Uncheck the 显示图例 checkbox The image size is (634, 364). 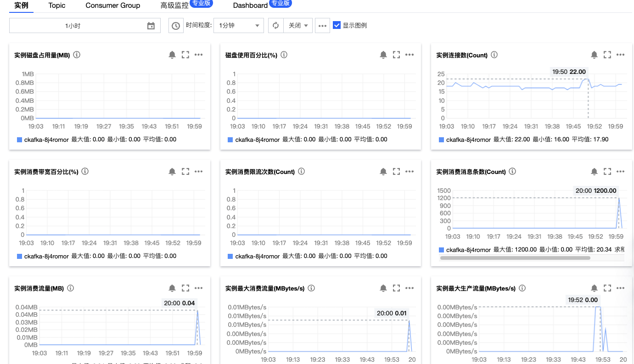click(x=337, y=25)
